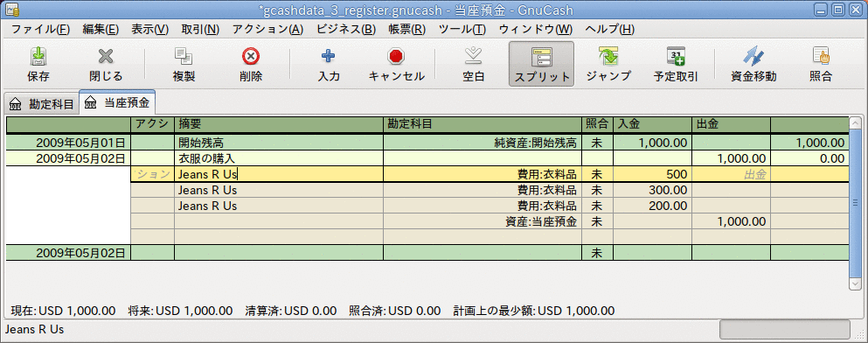Click the 複製 (Duplicate) toolbar icon
The image size is (868, 343).
point(184,57)
